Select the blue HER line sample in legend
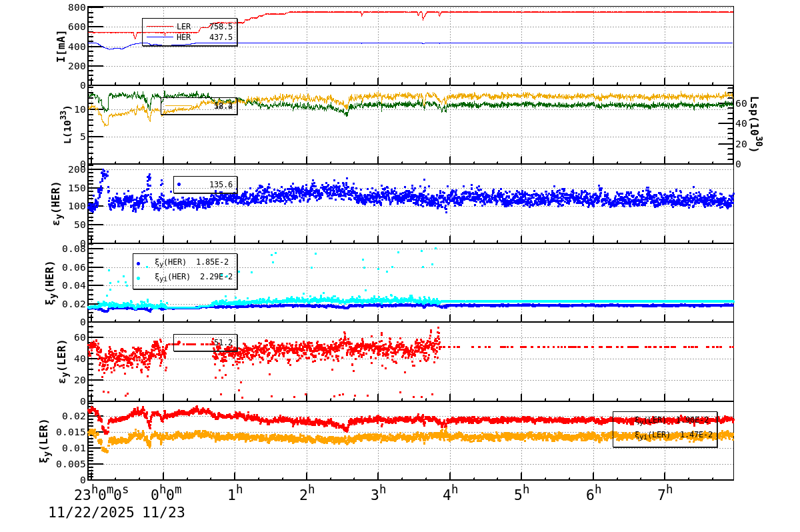 [x=159, y=38]
